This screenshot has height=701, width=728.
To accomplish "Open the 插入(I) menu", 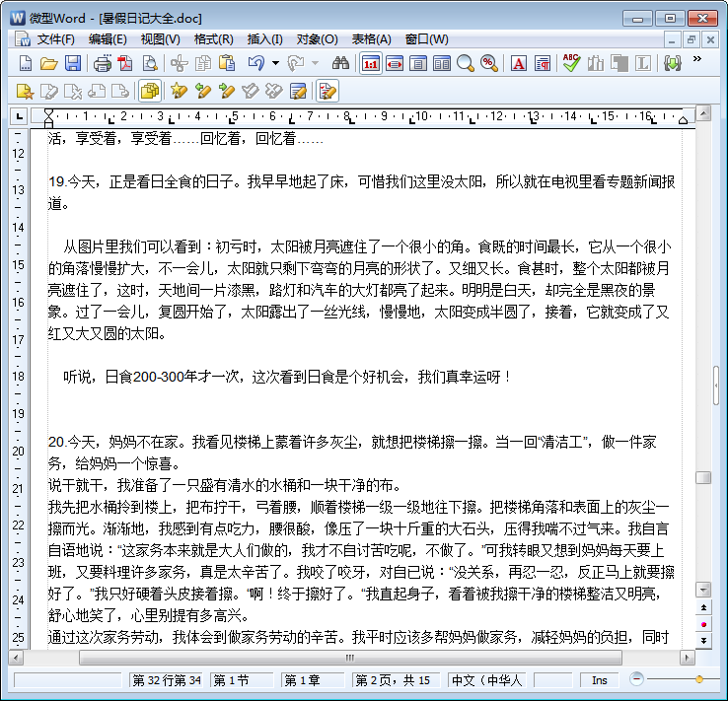I will pos(264,39).
